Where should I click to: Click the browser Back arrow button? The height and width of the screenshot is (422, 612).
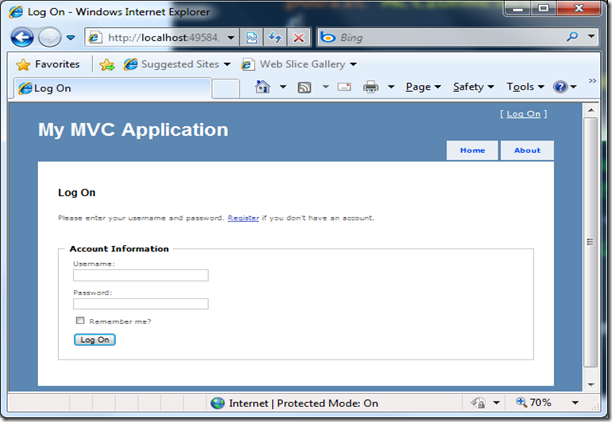point(22,38)
